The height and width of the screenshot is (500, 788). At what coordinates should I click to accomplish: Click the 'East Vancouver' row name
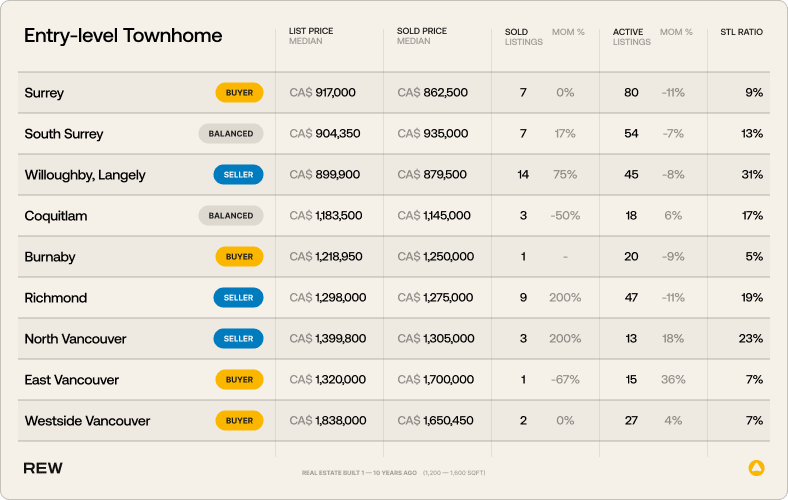coord(71,380)
